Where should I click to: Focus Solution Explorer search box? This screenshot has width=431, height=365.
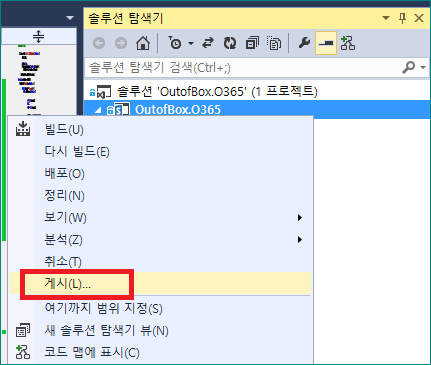pos(243,68)
